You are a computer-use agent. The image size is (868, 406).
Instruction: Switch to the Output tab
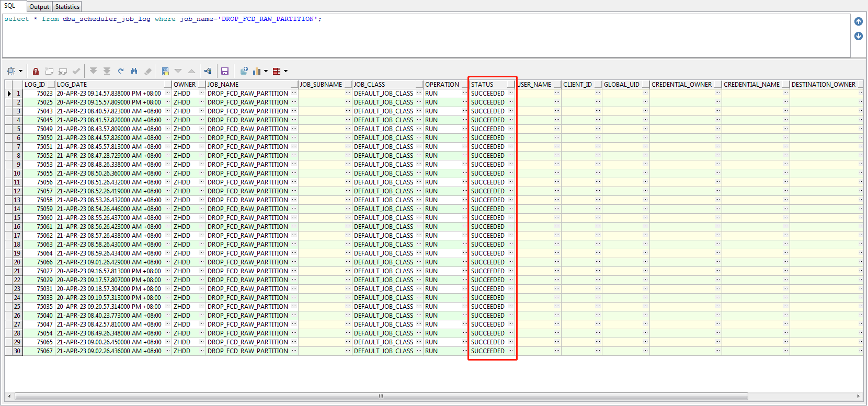[x=39, y=7]
